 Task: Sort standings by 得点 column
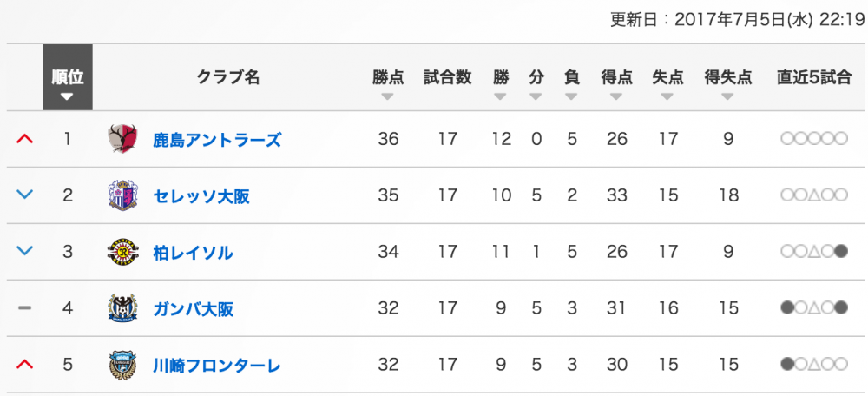pyautogui.click(x=616, y=83)
